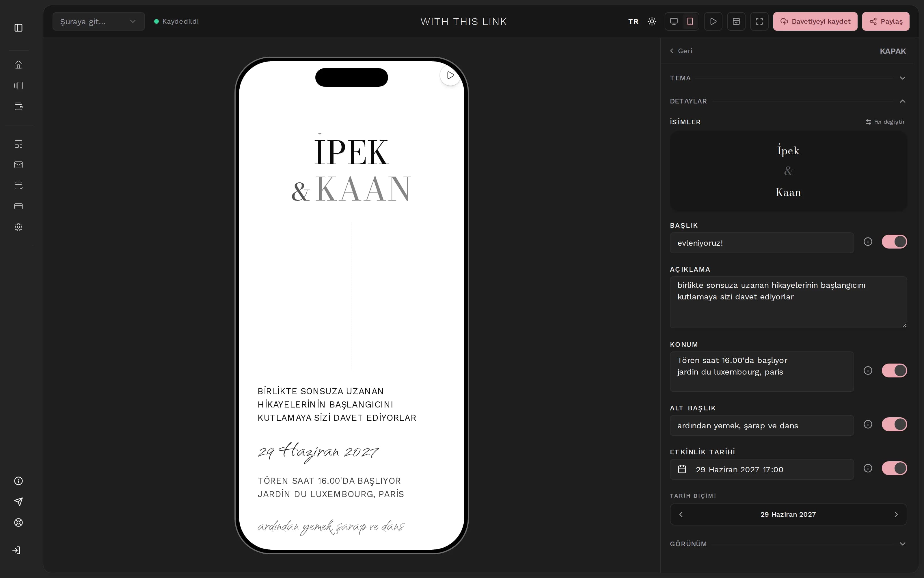Go back with Geri link

coord(681,51)
